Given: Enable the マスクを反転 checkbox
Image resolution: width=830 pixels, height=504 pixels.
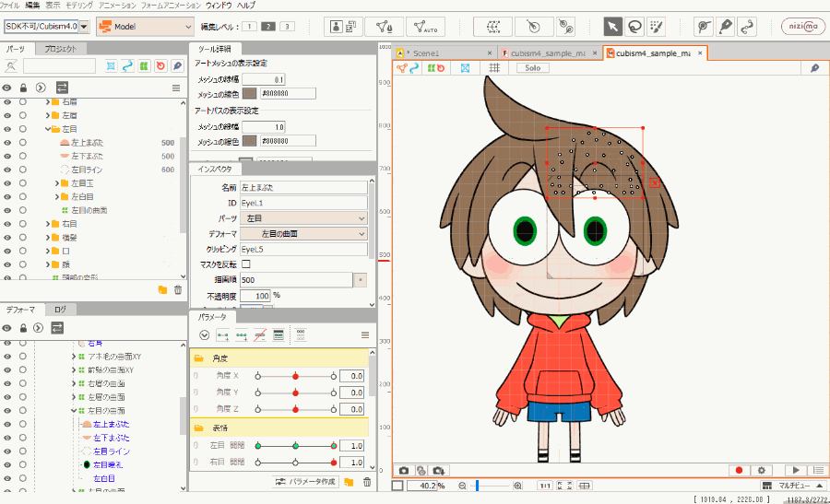Looking at the screenshot, I should click(x=246, y=264).
